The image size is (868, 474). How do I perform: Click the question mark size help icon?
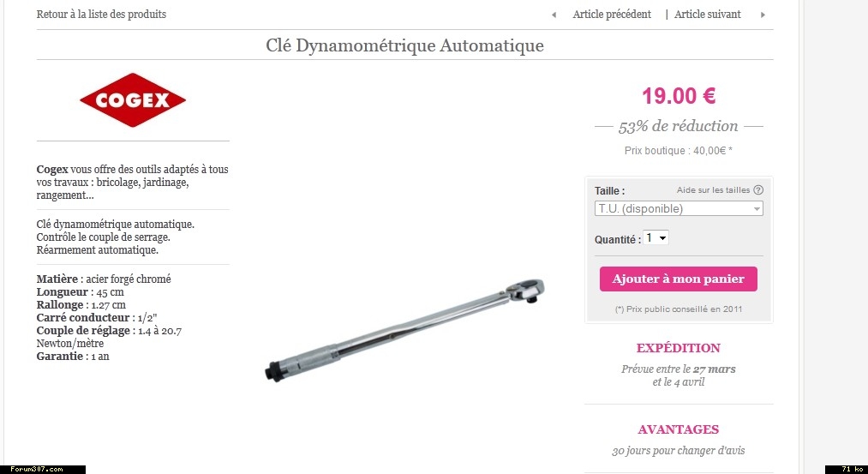[758, 190]
